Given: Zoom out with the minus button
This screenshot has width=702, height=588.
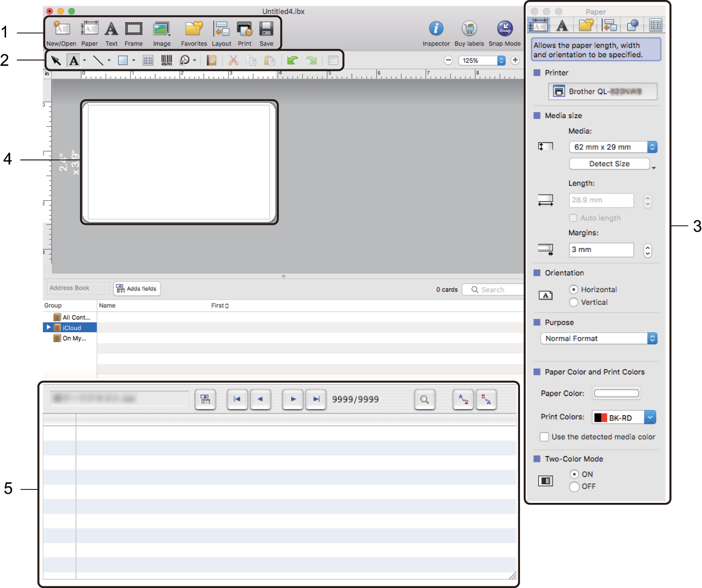Looking at the screenshot, I should [x=448, y=60].
